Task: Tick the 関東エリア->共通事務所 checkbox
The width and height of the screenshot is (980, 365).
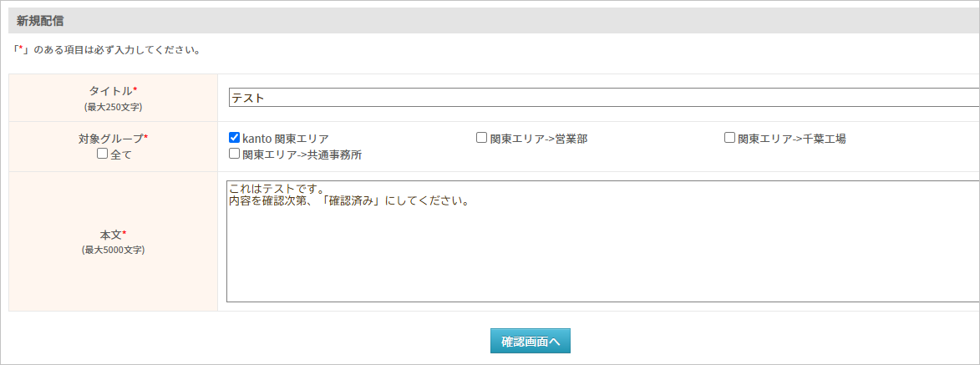Action: (235, 153)
